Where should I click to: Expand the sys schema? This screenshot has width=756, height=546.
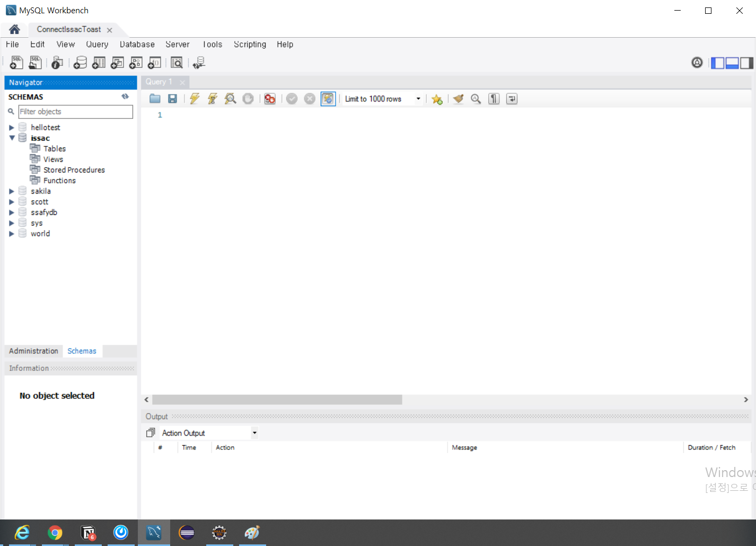[12, 223]
